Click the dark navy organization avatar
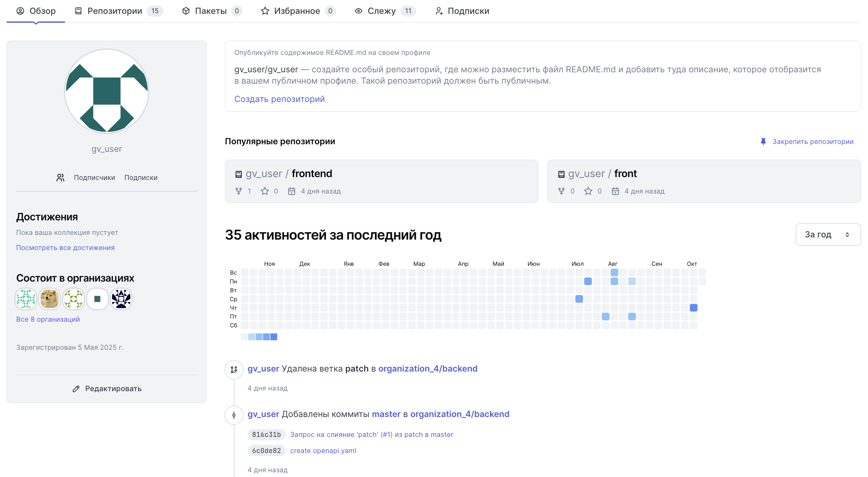This screenshot has width=868, height=477. (121, 299)
